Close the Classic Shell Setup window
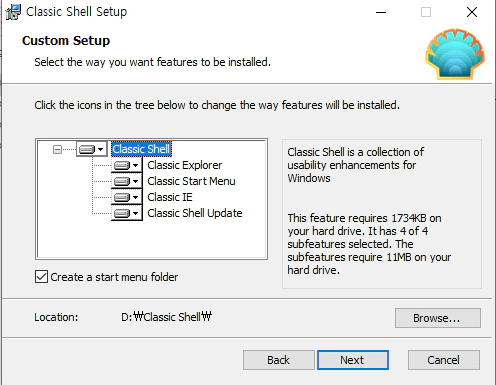Screen dimensions: 496x385 coord(472,12)
